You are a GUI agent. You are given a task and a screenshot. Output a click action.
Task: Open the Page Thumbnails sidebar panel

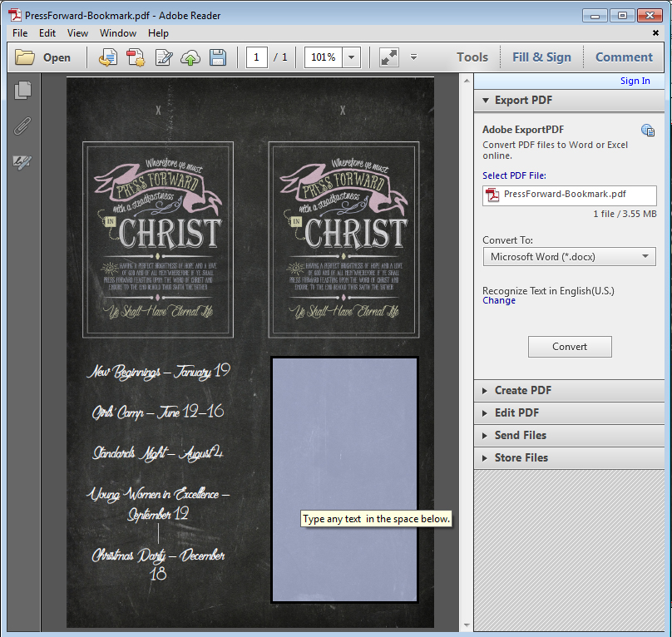click(22, 90)
